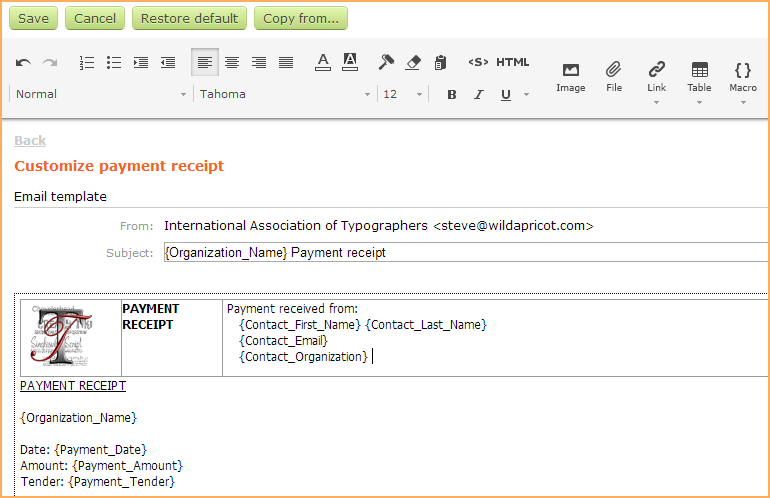Click the Subject input field
Screen dimensions: 770x498
[x=467, y=252]
